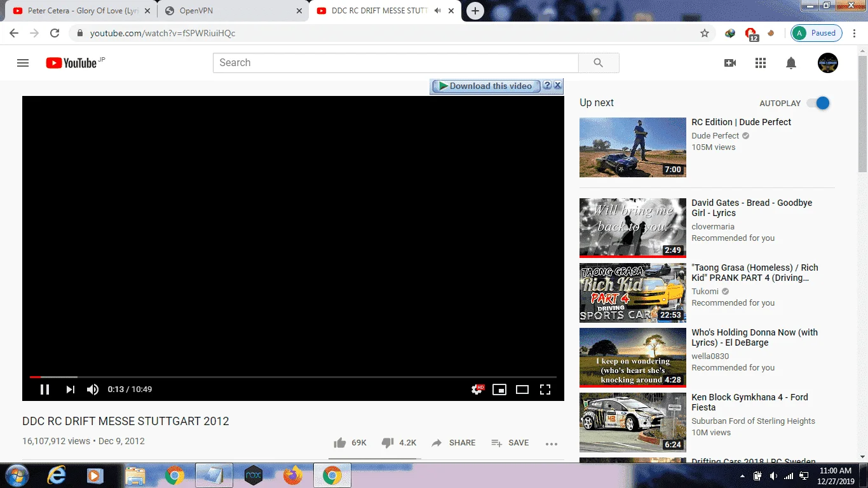Go to the YouTube home logo
This screenshot has width=868, height=488.
71,63
